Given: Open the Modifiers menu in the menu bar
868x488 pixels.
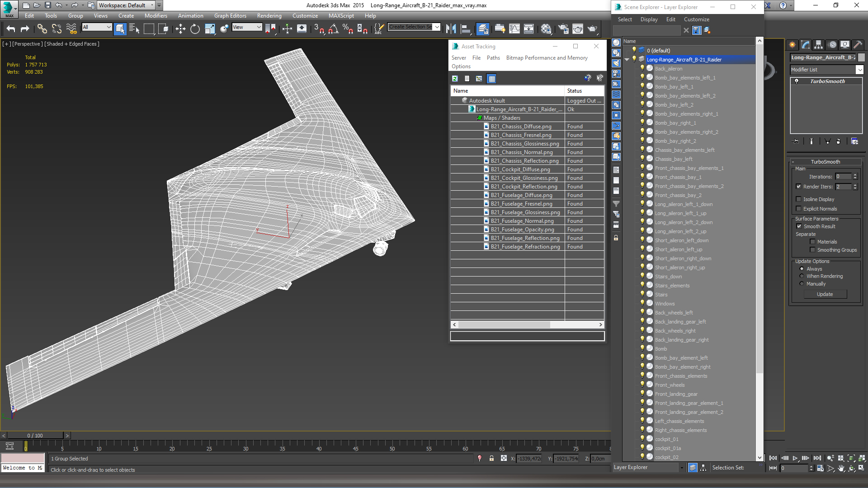Looking at the screenshot, I should (x=156, y=15).
